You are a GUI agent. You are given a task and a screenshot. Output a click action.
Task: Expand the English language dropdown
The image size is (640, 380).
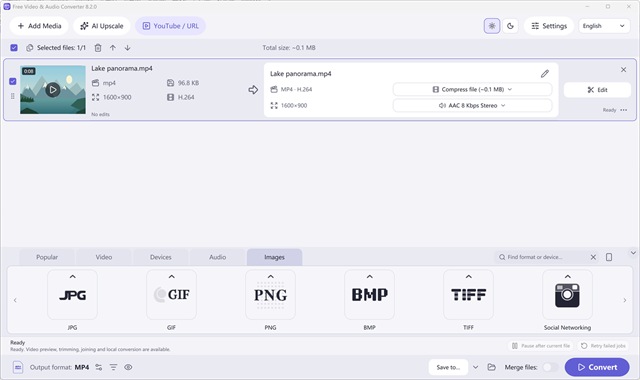coord(604,26)
